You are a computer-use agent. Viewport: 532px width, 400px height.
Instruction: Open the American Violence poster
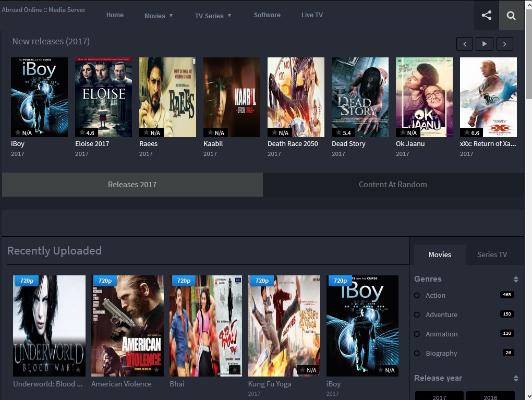127,326
